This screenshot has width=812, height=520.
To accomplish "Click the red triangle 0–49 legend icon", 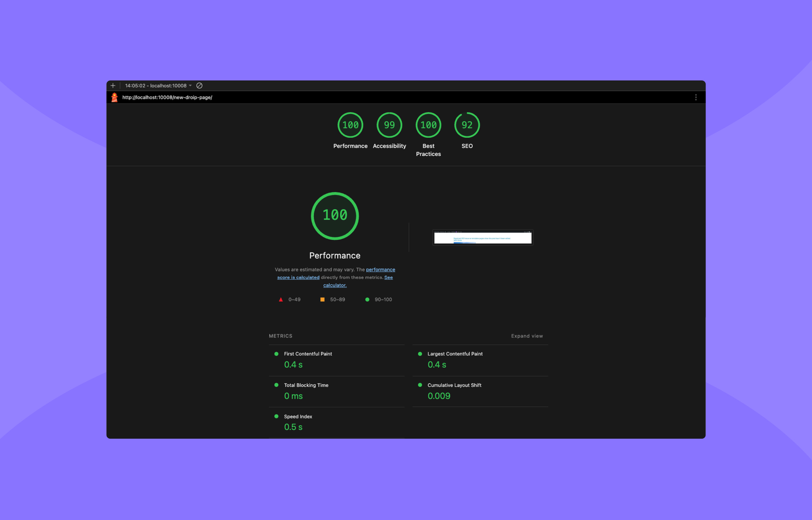I will (x=281, y=299).
